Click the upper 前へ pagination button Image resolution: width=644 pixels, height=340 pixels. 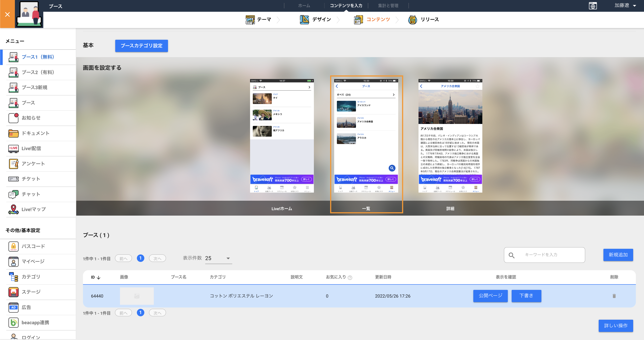tap(123, 258)
